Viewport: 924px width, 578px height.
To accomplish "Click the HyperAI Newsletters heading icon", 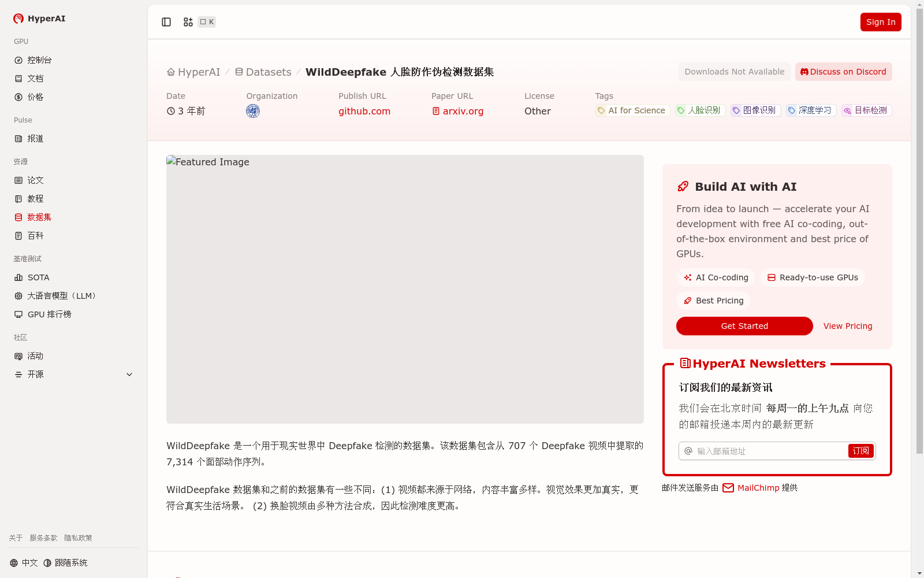I will pos(685,363).
